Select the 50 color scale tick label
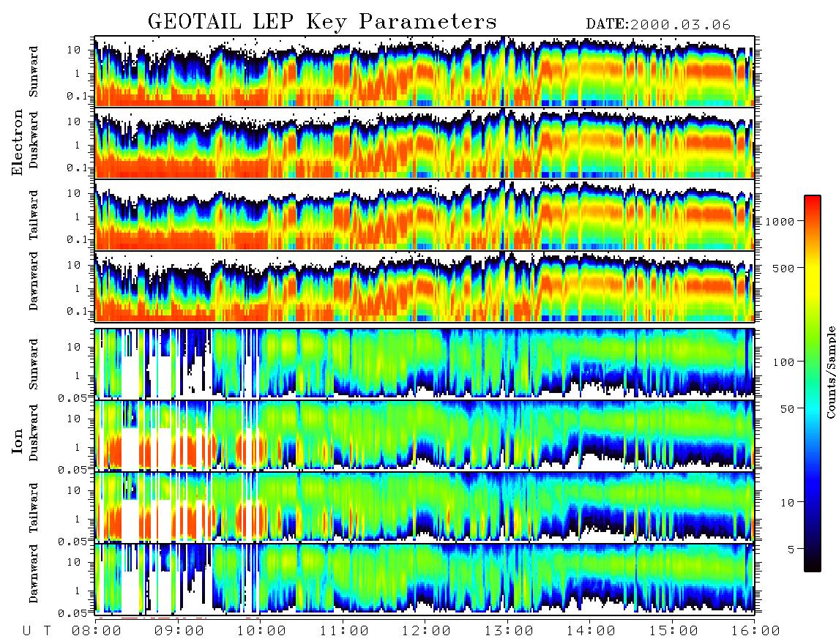Screen dimensions: 836x644 [x=786, y=409]
